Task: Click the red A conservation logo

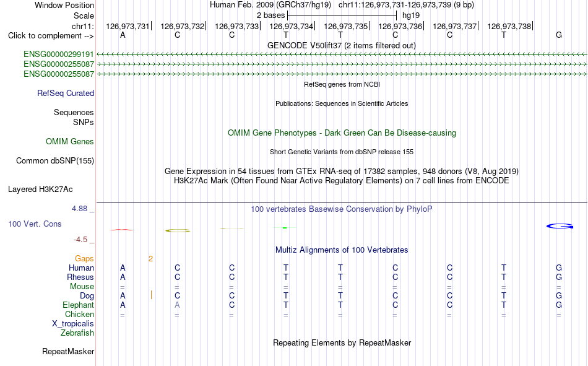Action: pos(122,230)
